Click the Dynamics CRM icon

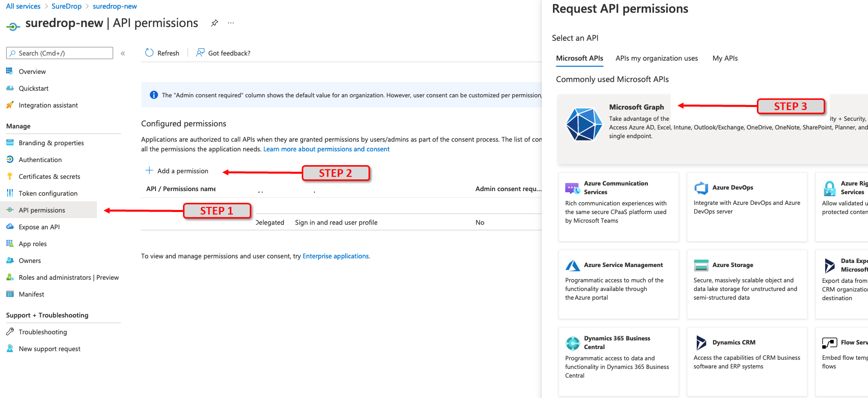coord(701,343)
